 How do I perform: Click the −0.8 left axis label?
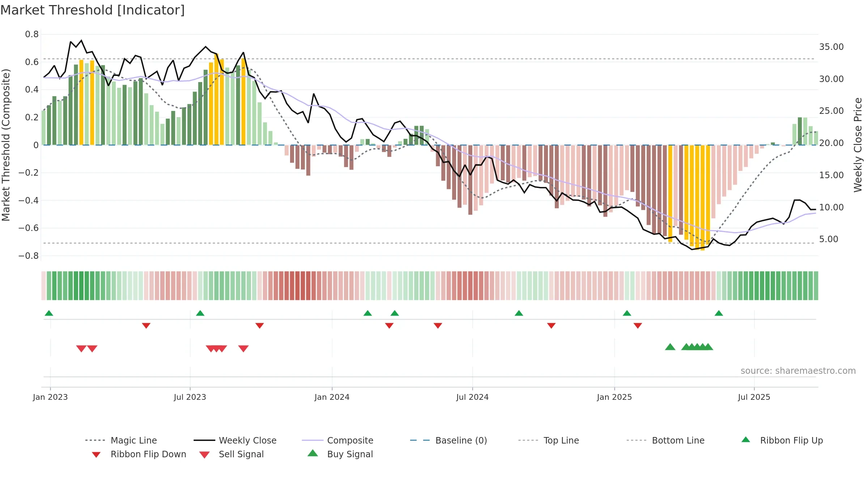29,256
